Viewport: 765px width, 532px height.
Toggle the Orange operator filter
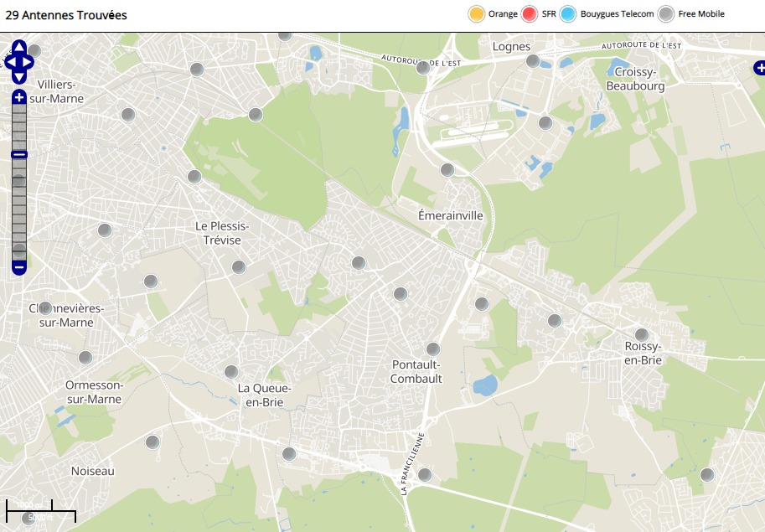pos(476,14)
